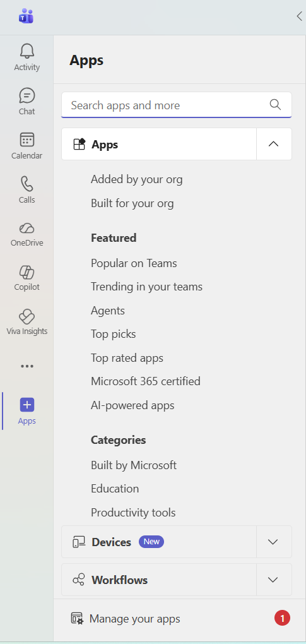306x644 pixels.
Task: Expand the Devices section chevron
Action: click(273, 542)
